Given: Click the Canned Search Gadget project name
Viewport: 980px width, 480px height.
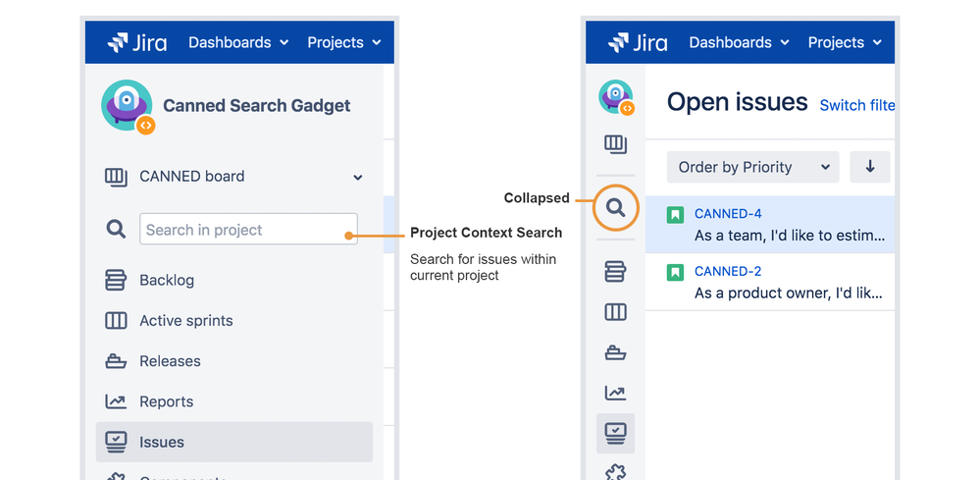Looking at the screenshot, I should point(256,106).
